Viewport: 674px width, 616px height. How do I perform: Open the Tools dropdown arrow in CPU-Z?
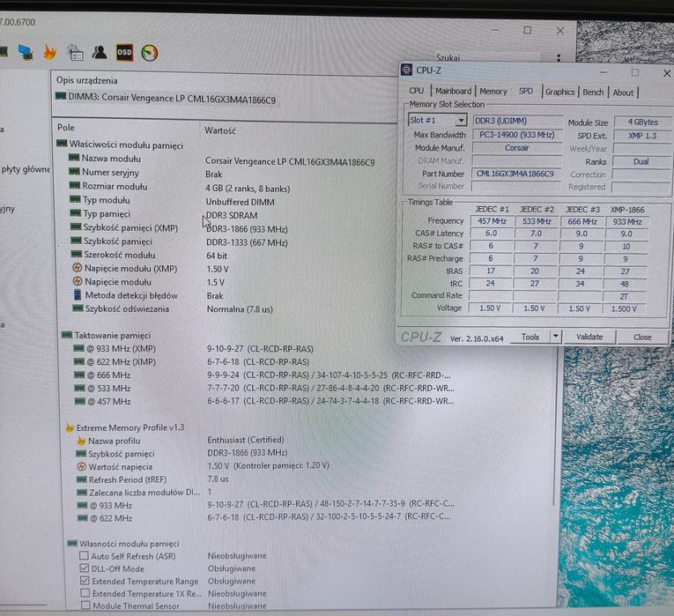(x=555, y=336)
